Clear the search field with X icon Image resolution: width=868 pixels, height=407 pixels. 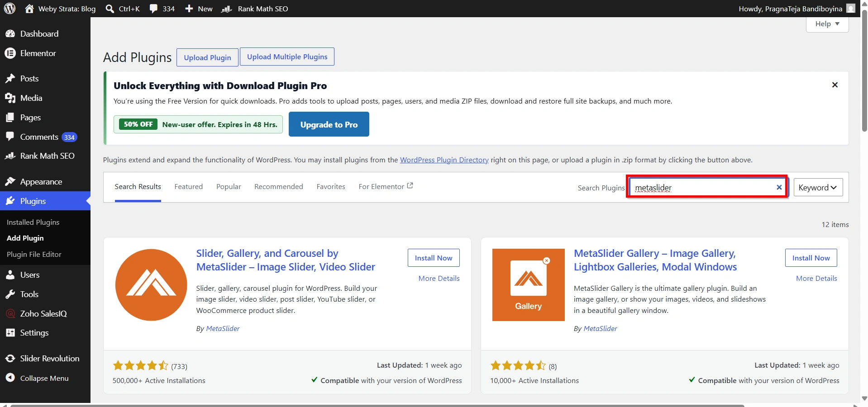click(779, 187)
